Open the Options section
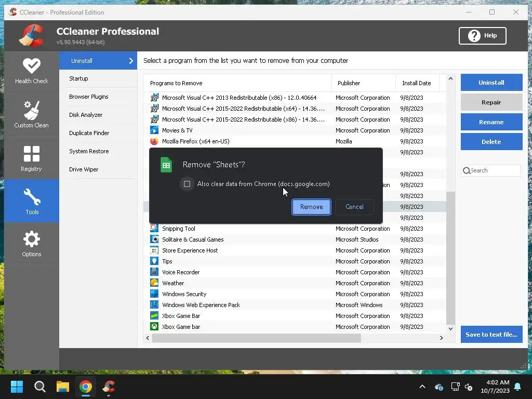The width and height of the screenshot is (532, 399). (32, 244)
